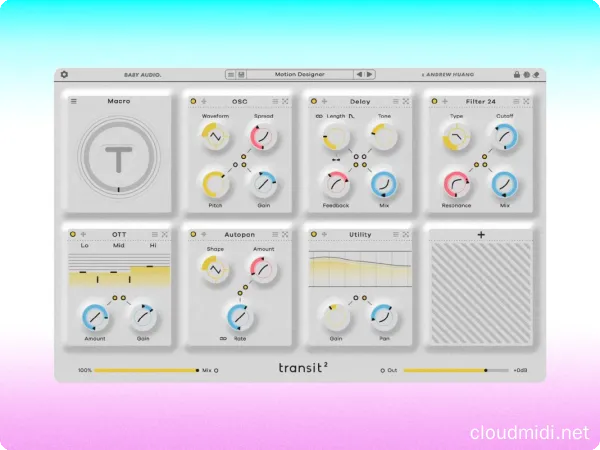Add a new module with the plus button

tap(481, 235)
